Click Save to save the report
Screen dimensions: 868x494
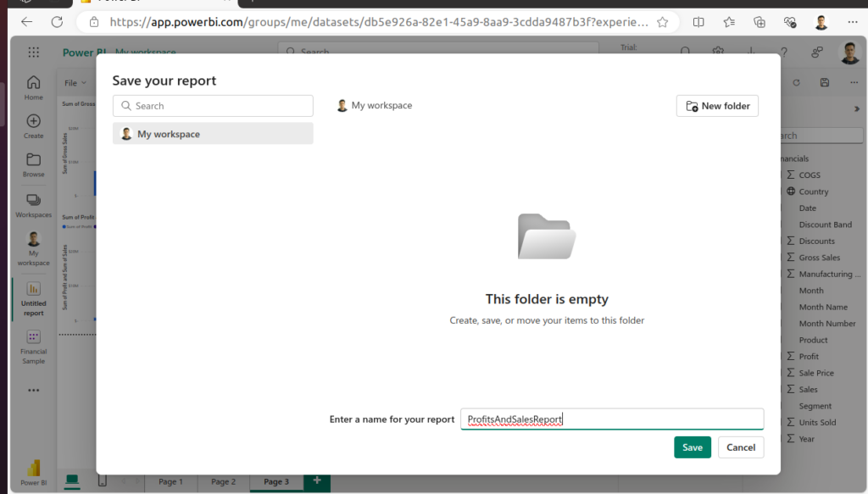pyautogui.click(x=692, y=447)
